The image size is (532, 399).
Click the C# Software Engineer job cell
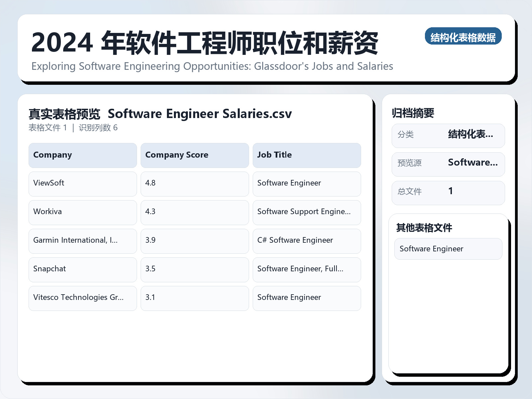[307, 241]
